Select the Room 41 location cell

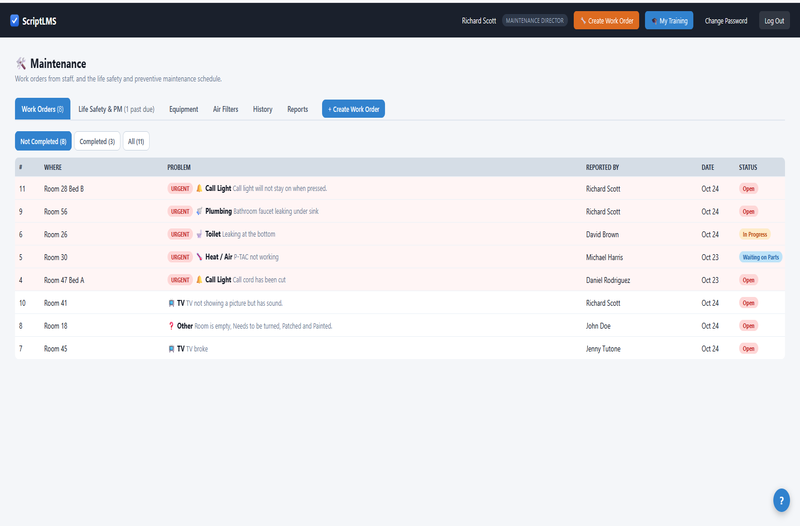(x=56, y=303)
